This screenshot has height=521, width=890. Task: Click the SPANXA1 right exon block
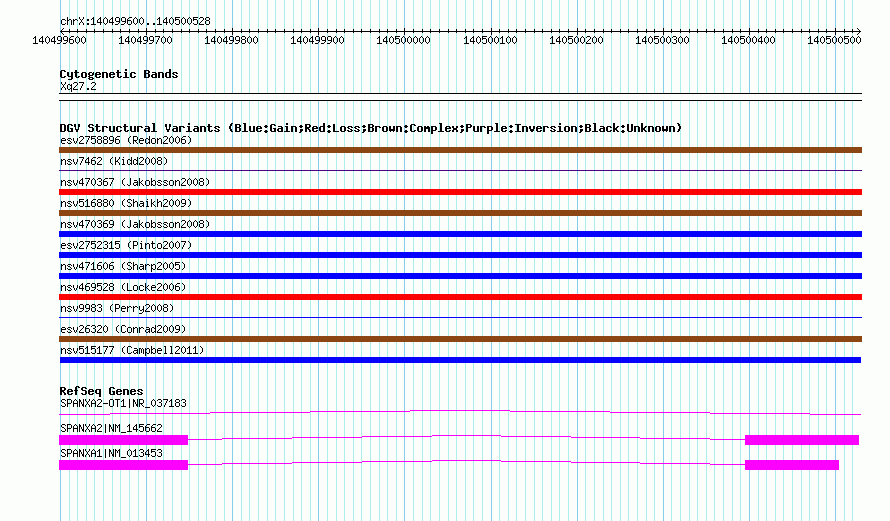pos(792,465)
